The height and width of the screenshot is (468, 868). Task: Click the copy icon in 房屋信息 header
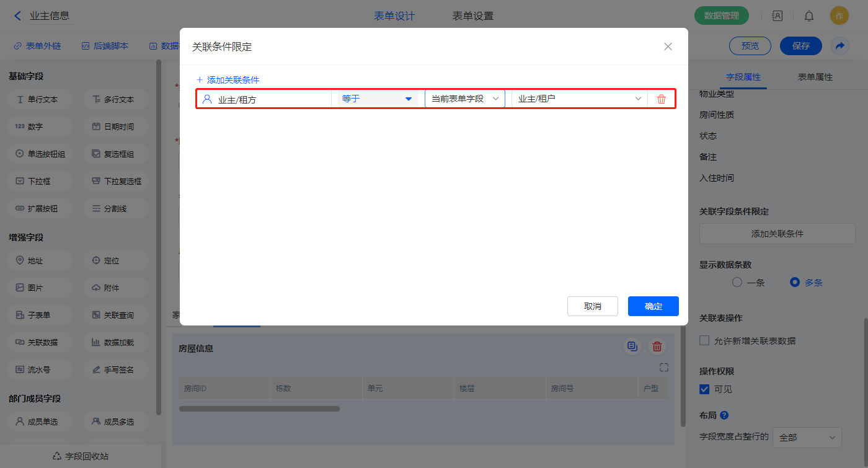632,347
